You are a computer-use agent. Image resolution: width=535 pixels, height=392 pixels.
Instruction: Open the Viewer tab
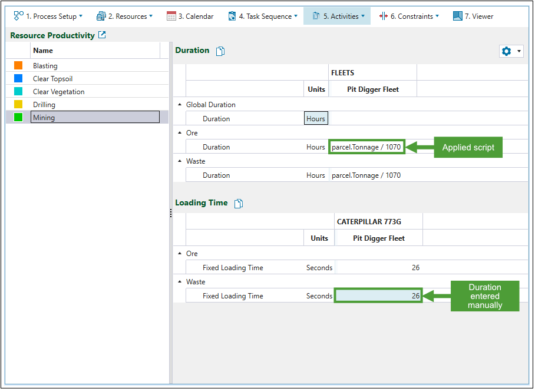point(473,16)
